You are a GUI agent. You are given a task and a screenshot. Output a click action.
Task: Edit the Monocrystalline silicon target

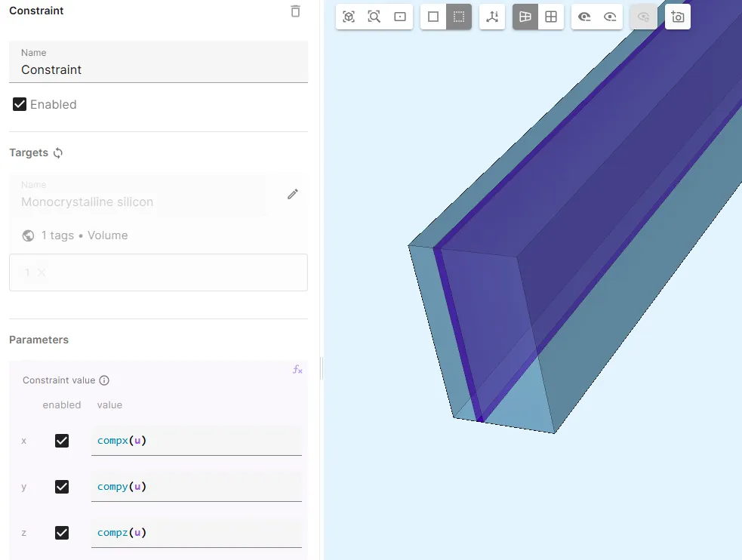(293, 195)
